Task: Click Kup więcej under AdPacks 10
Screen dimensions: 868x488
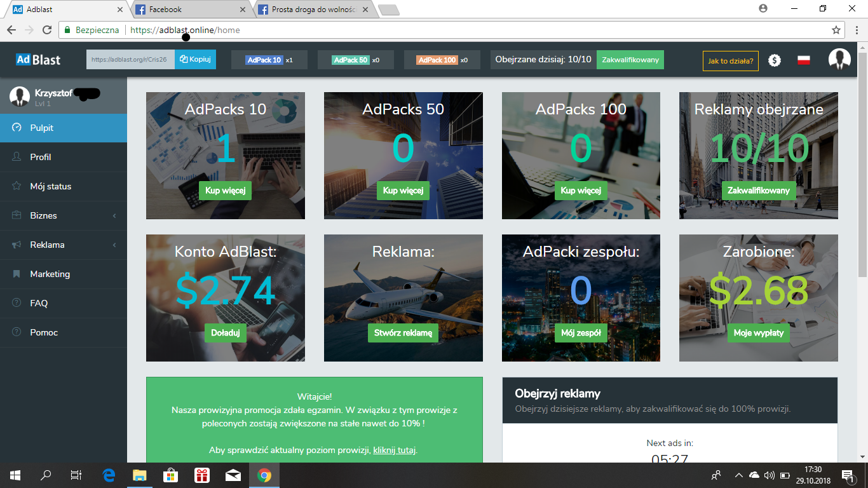Action: tap(226, 191)
